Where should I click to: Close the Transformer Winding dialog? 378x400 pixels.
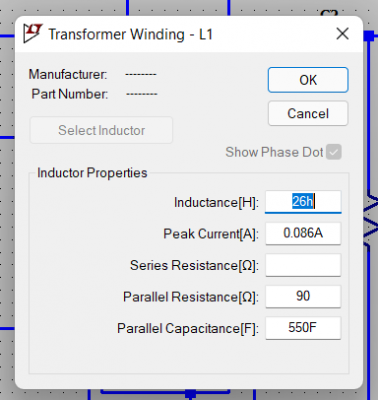[342, 34]
